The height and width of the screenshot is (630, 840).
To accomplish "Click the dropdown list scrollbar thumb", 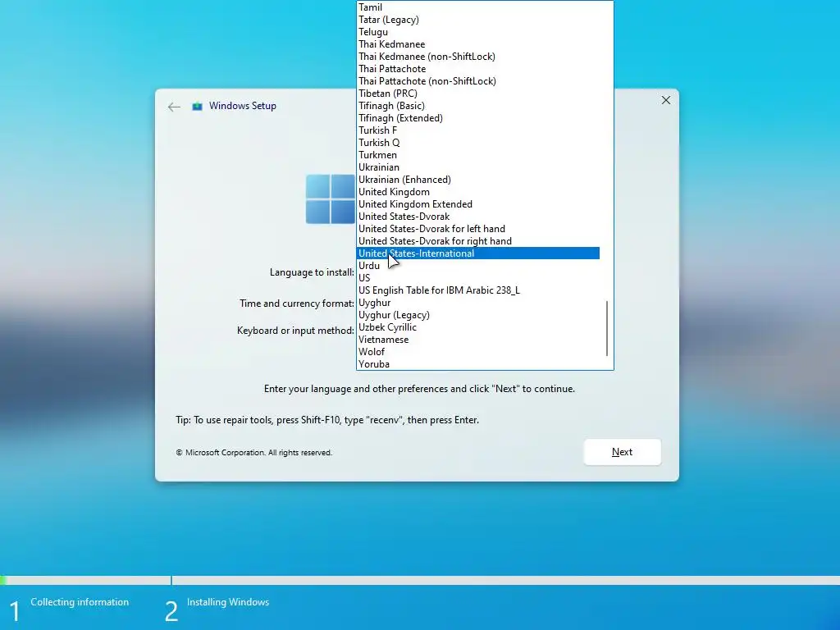I will pyautogui.click(x=607, y=328).
